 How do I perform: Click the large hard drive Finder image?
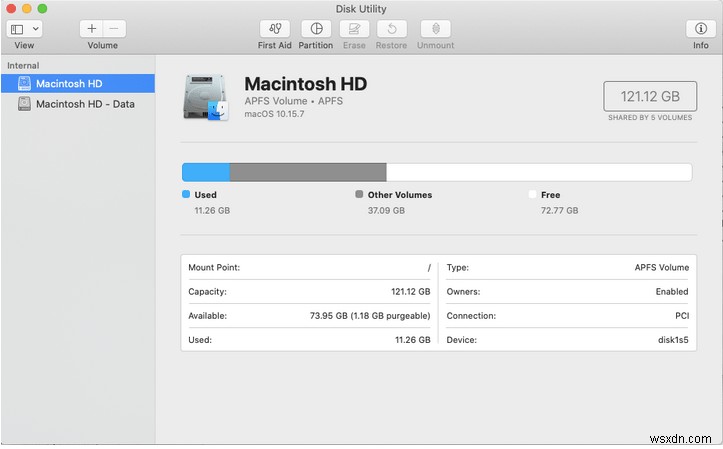pyautogui.click(x=206, y=97)
